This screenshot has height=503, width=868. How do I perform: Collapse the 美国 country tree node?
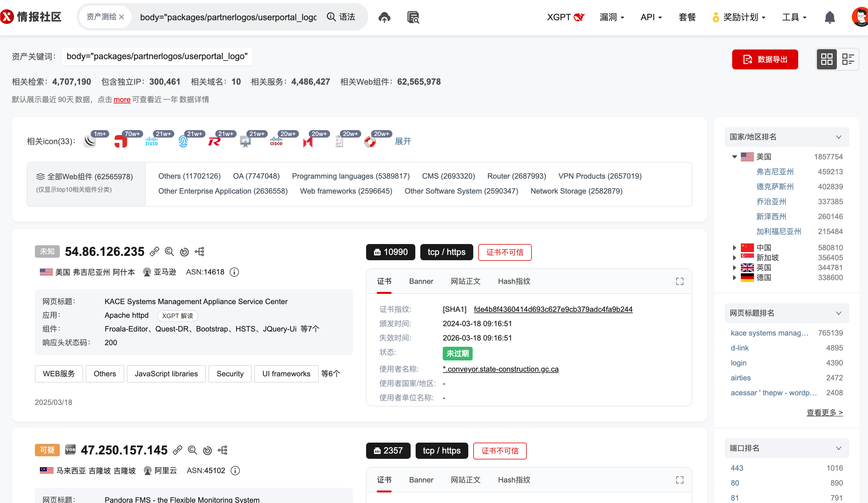734,157
